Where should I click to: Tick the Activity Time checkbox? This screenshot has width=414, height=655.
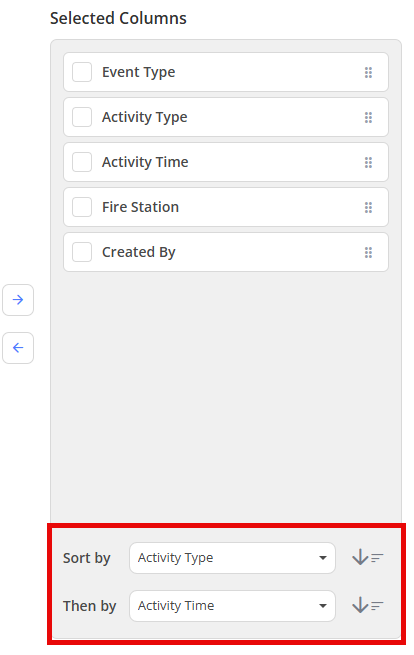coord(82,162)
